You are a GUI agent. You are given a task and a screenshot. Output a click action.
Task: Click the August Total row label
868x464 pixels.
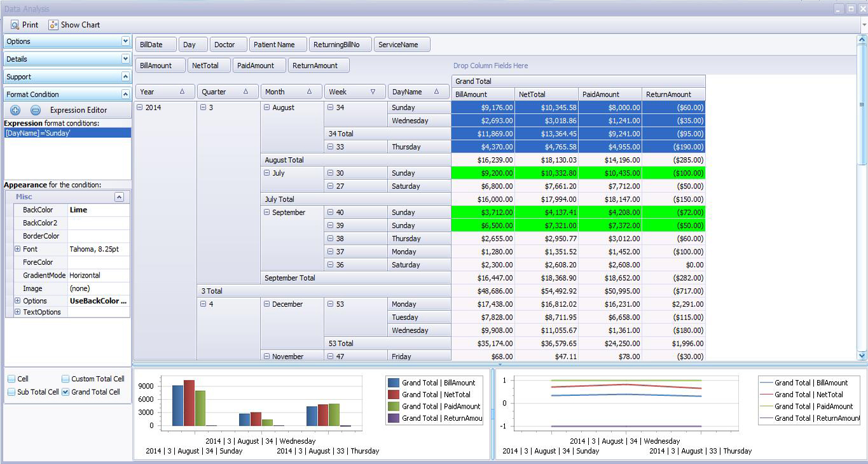(356, 160)
